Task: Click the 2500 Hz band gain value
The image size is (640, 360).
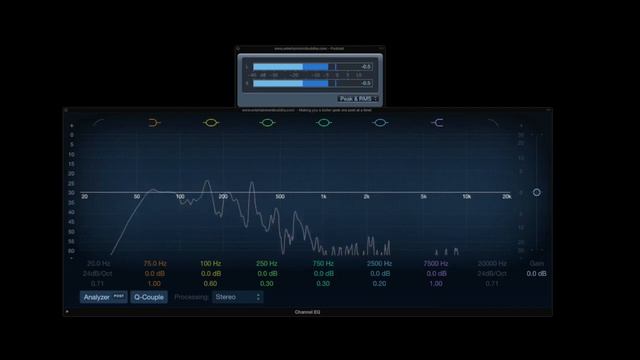Action: [x=380, y=273]
